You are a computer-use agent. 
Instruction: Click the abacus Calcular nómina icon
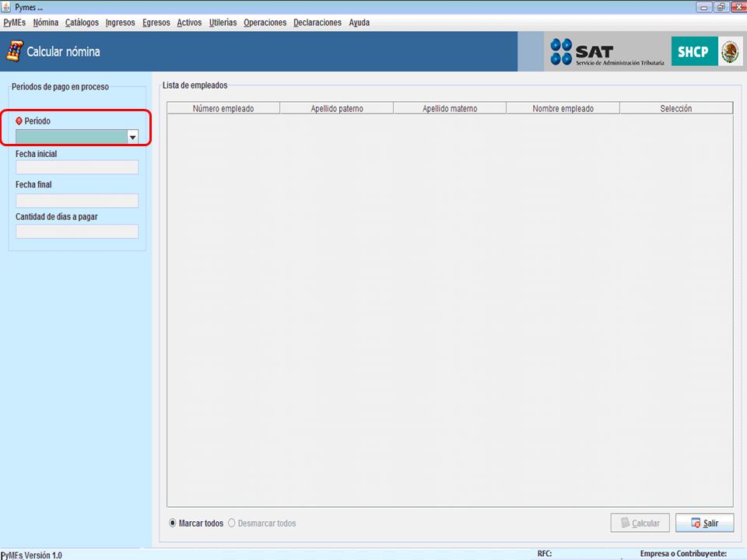[14, 51]
